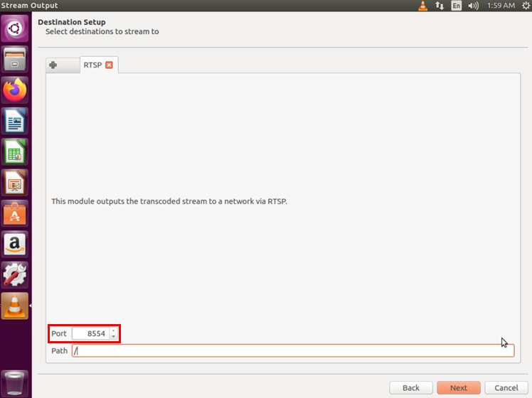
Task: Close the RTSP tab with red X
Action: click(109, 65)
